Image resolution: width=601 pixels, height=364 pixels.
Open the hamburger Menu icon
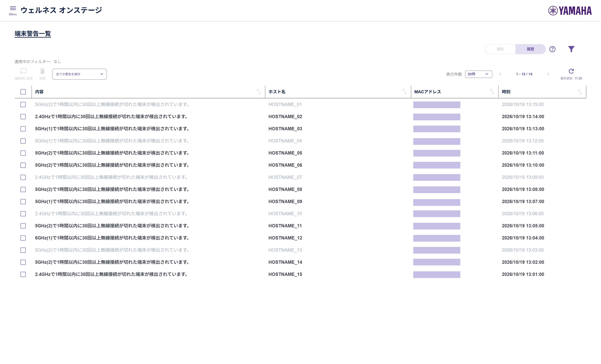[13, 8]
